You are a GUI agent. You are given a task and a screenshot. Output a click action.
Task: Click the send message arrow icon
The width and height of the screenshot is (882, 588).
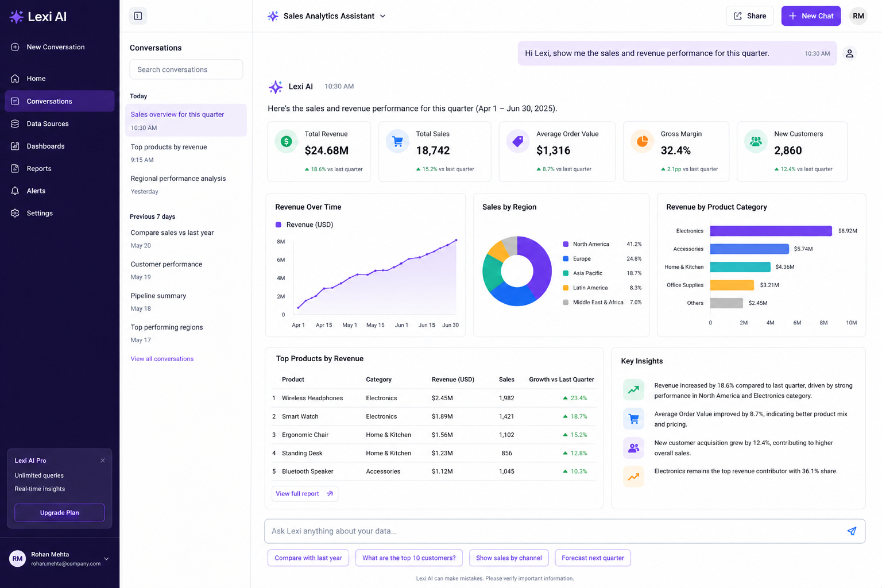coord(852,531)
